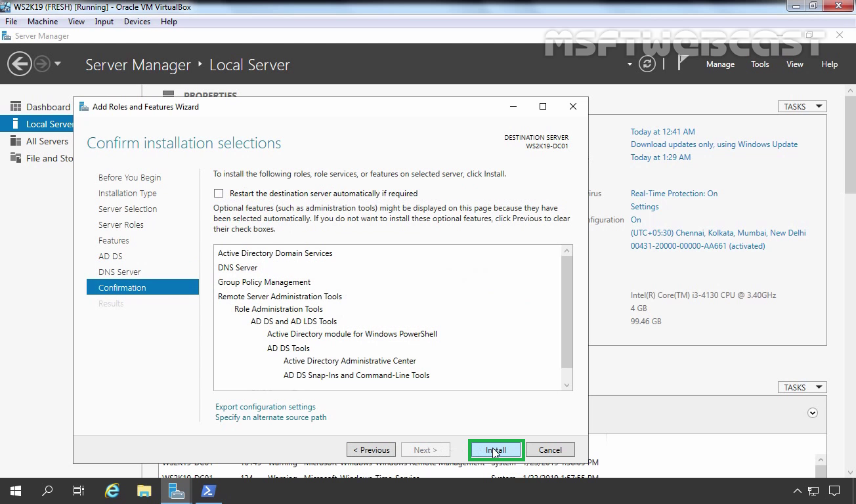The image size is (856, 504).
Task: Open the Properties TASKS dropdown
Action: (802, 106)
